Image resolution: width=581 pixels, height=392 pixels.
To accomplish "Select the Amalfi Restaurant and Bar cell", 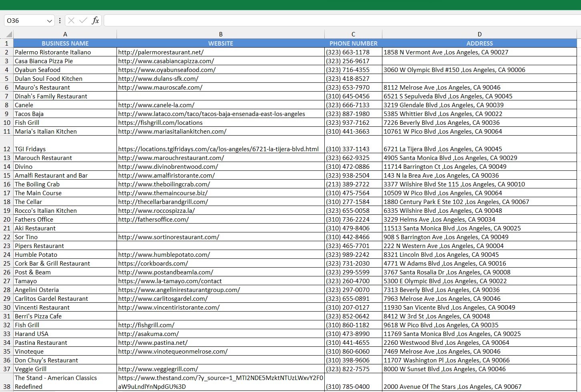I will 65,175.
